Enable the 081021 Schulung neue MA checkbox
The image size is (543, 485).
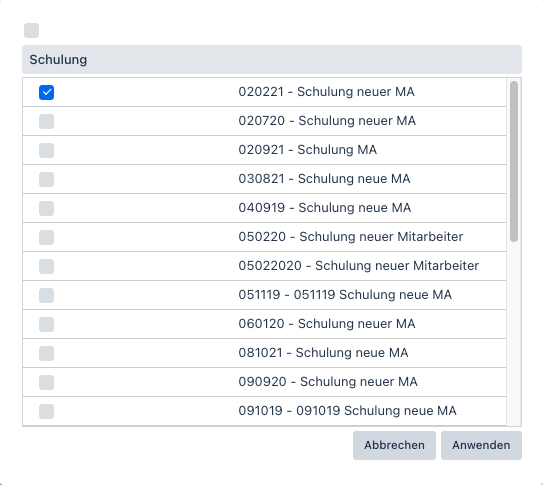click(46, 353)
